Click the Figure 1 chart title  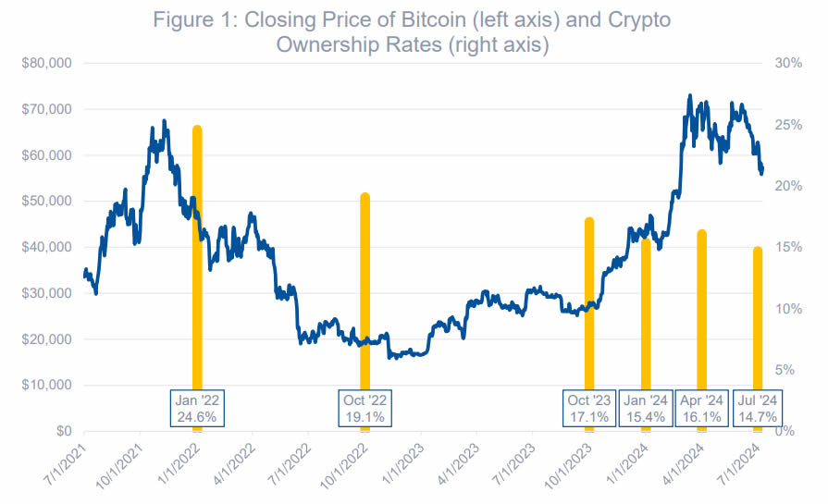(412, 31)
